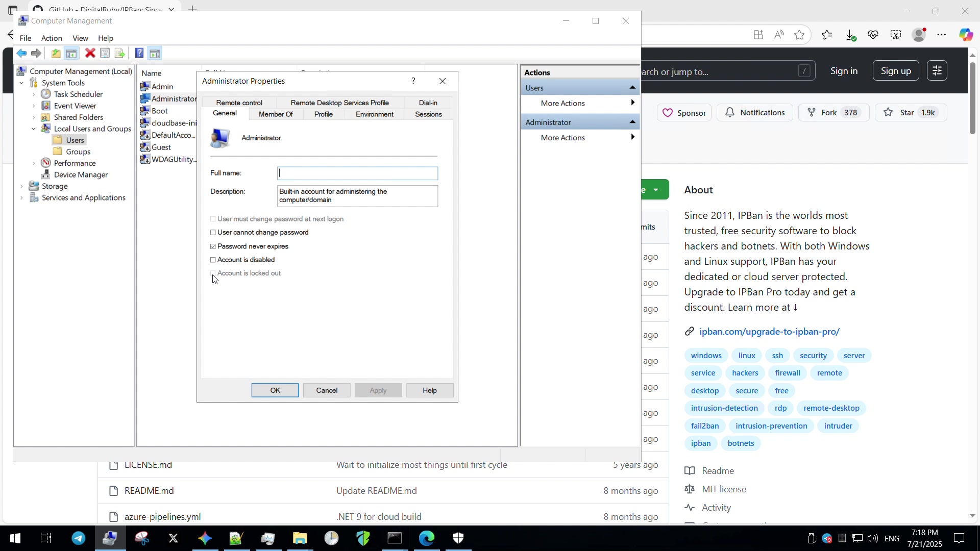Uncheck Password never expires
980x551 pixels.
(x=213, y=246)
